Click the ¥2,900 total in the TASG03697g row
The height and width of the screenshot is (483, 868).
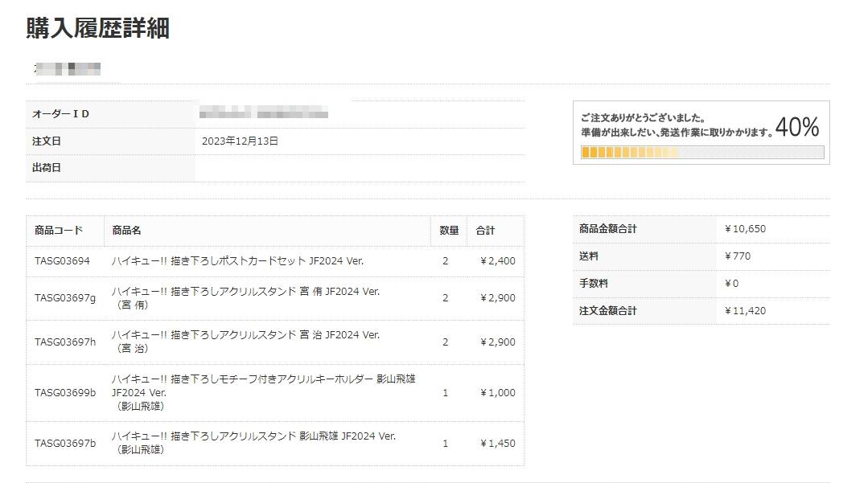(x=498, y=297)
